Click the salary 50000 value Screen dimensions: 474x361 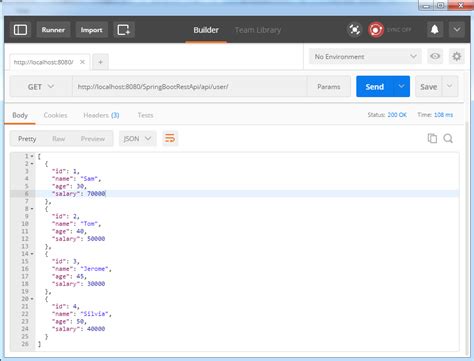pos(96,239)
